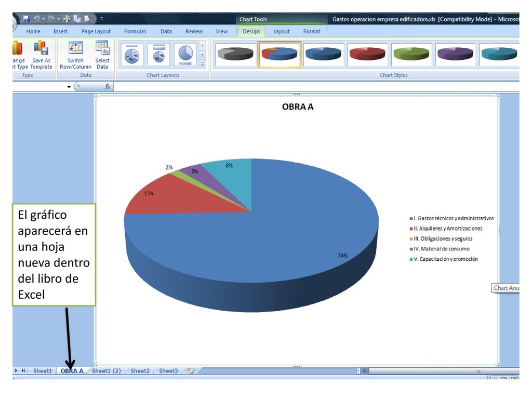The width and height of the screenshot is (532, 399).
Task: Click Switch Row/Column
Action: click(x=75, y=54)
